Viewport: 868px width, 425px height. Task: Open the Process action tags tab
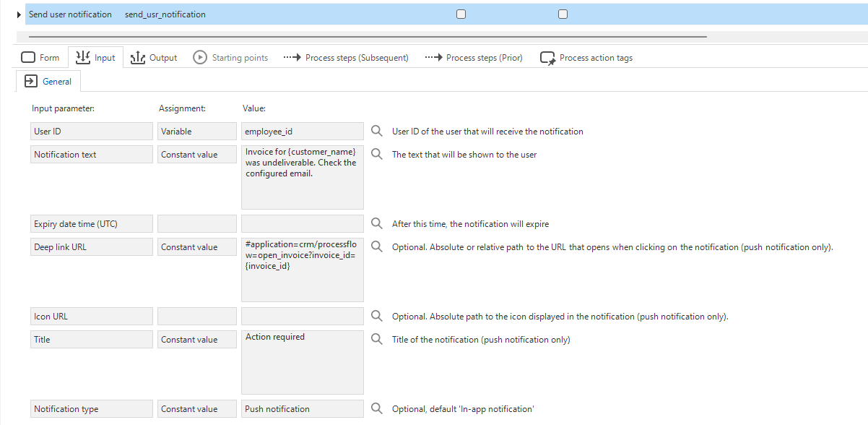(x=586, y=58)
